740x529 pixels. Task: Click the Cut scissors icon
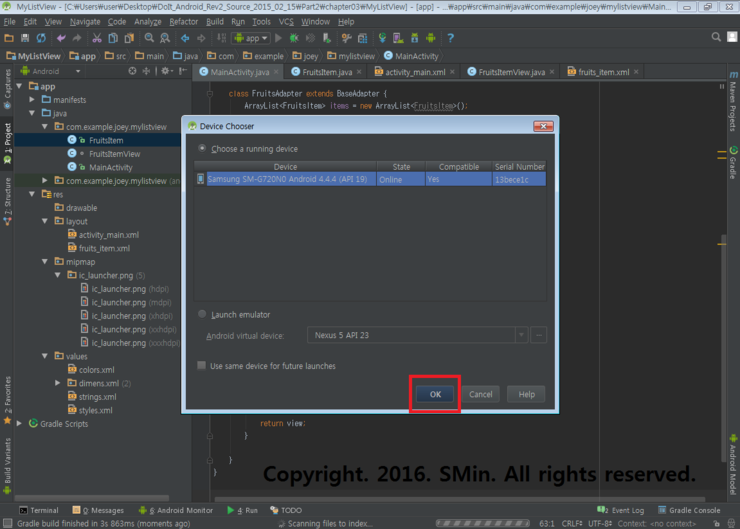[97, 38]
